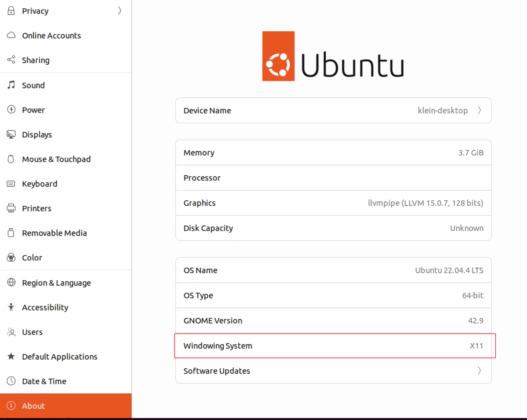
Task: Select Sharing in the sidebar
Action: [66, 60]
